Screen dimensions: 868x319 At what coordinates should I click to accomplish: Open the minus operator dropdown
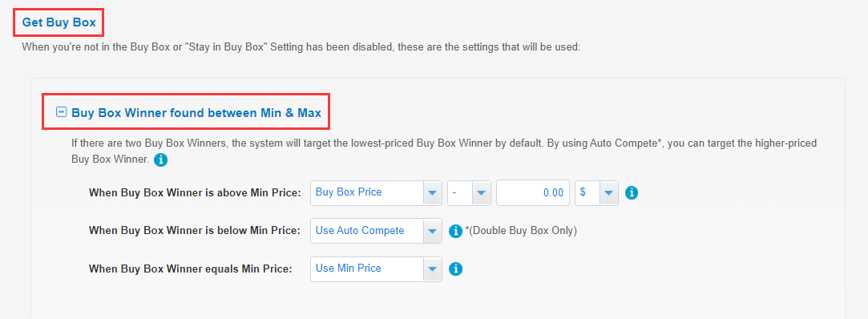coord(469,192)
